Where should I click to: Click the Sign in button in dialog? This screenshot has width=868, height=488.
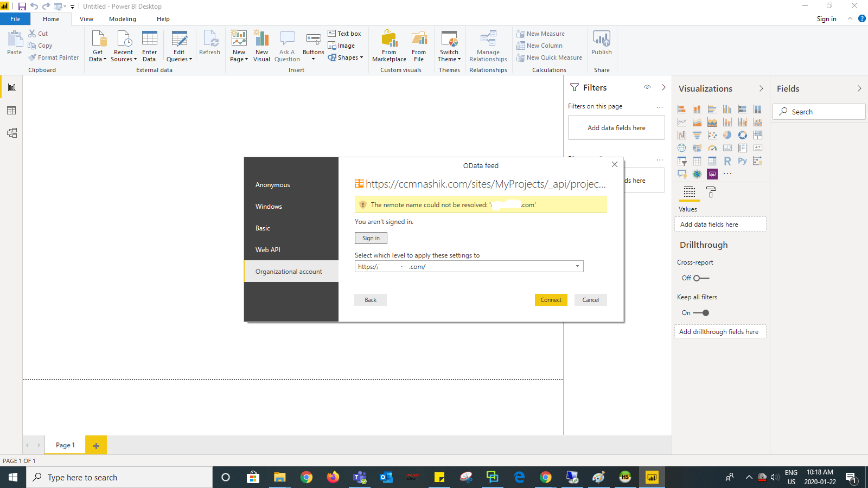(371, 238)
